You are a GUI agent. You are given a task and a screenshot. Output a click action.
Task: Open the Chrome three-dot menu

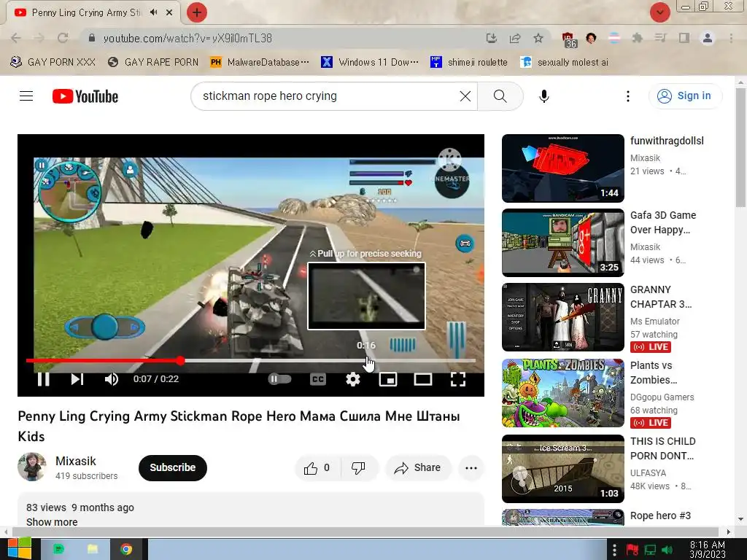click(x=731, y=38)
